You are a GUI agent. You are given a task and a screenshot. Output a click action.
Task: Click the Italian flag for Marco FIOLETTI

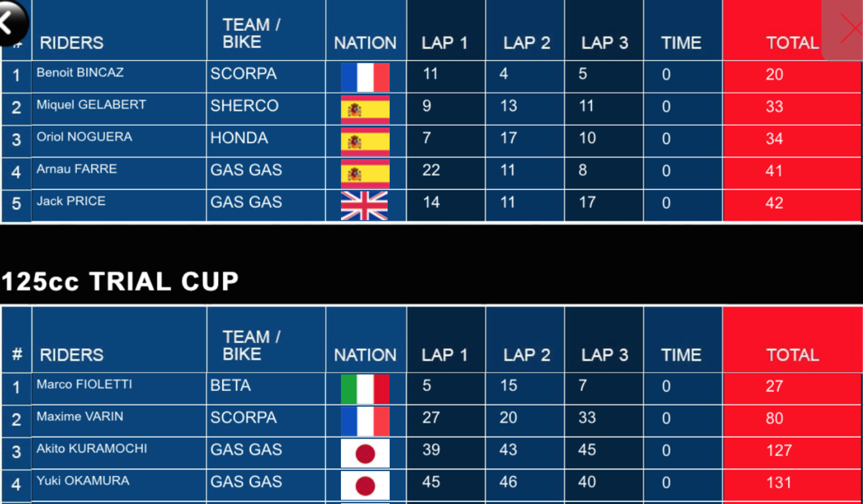coord(365,389)
